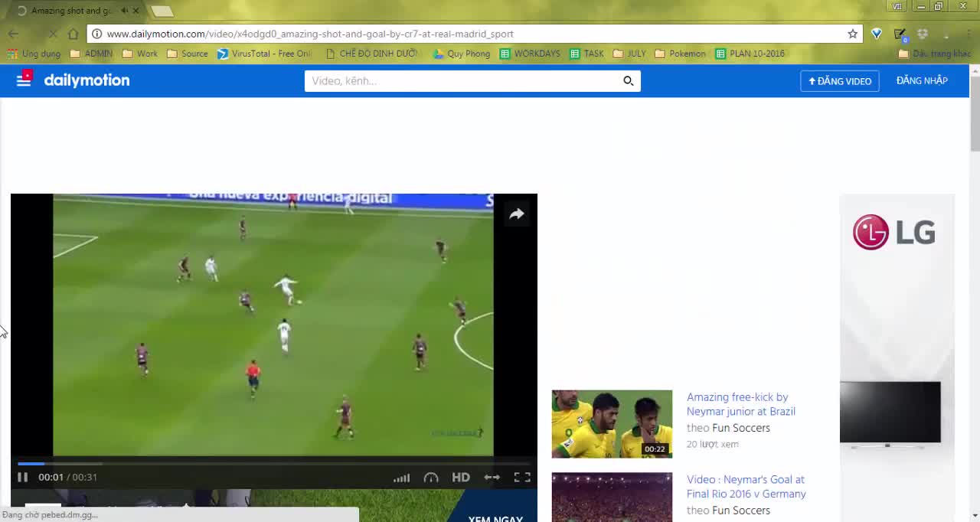Image resolution: width=980 pixels, height=522 pixels.
Task: Go to the Dailymotion home logo
Action: coord(87,80)
